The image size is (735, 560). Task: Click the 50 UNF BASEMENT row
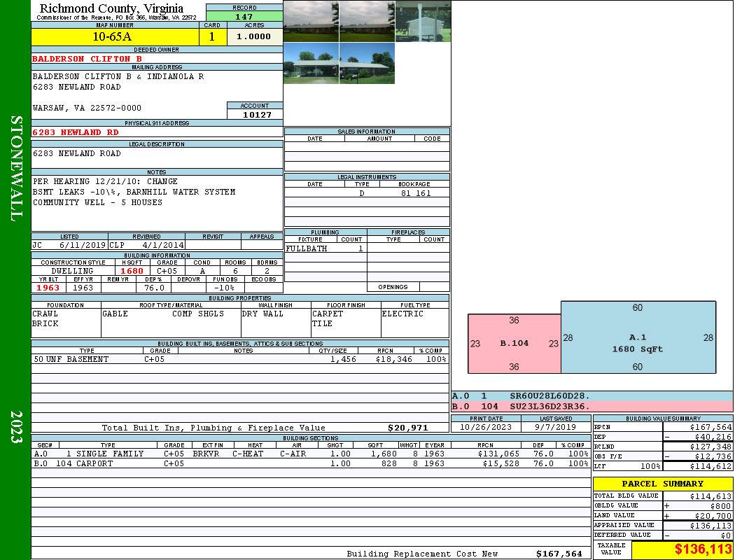240,359
